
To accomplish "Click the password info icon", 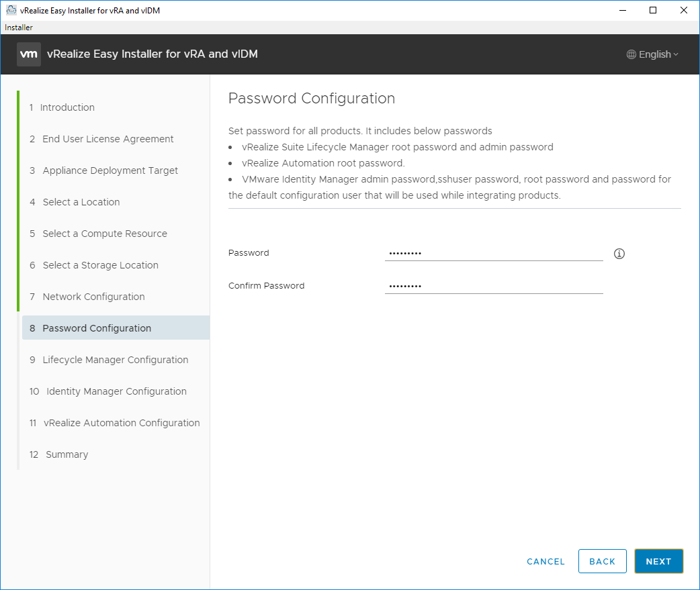I will pyautogui.click(x=619, y=254).
